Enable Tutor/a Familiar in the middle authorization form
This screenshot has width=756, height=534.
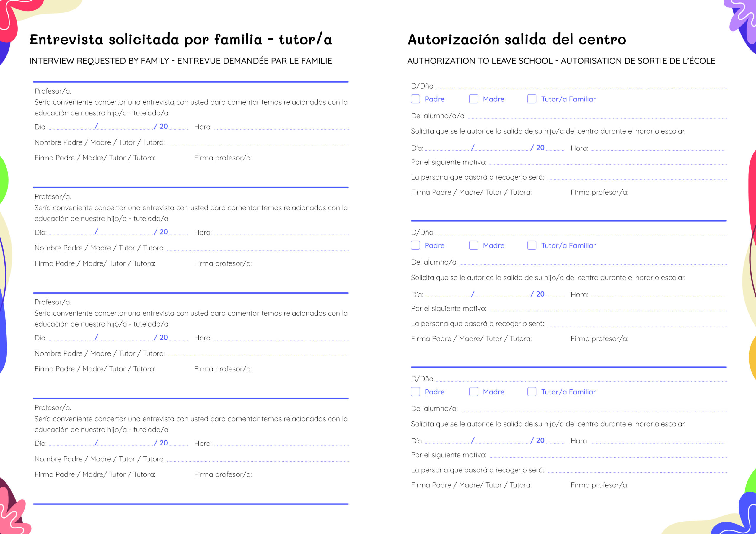[x=532, y=245]
